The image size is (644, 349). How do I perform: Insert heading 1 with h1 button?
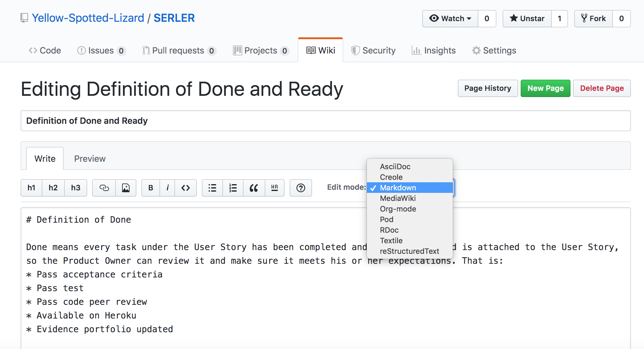point(31,188)
